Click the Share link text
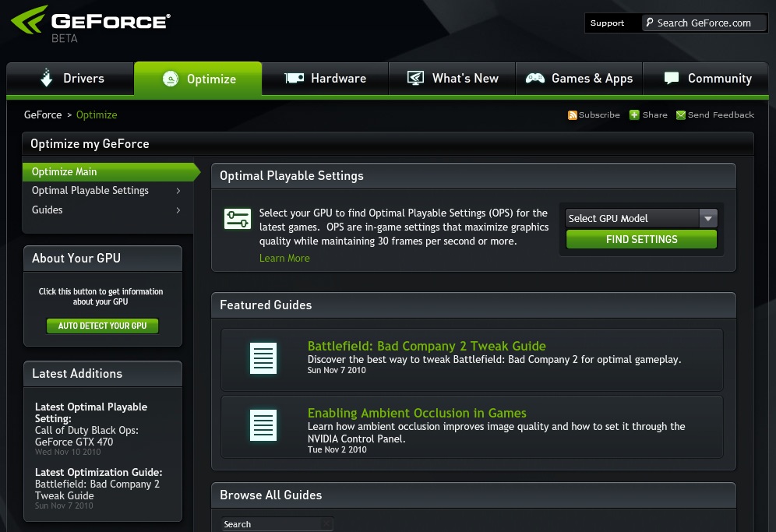Image resolution: width=776 pixels, height=532 pixels. tap(654, 115)
